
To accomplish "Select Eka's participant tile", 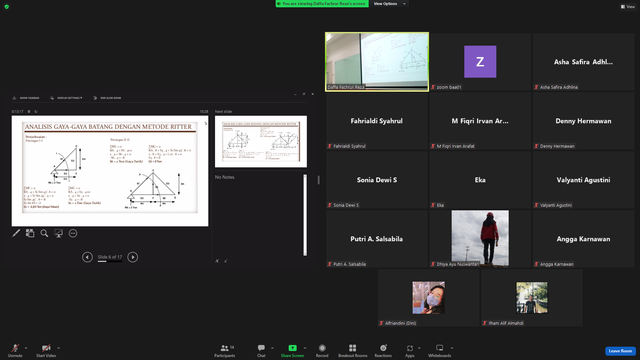I will (480, 180).
